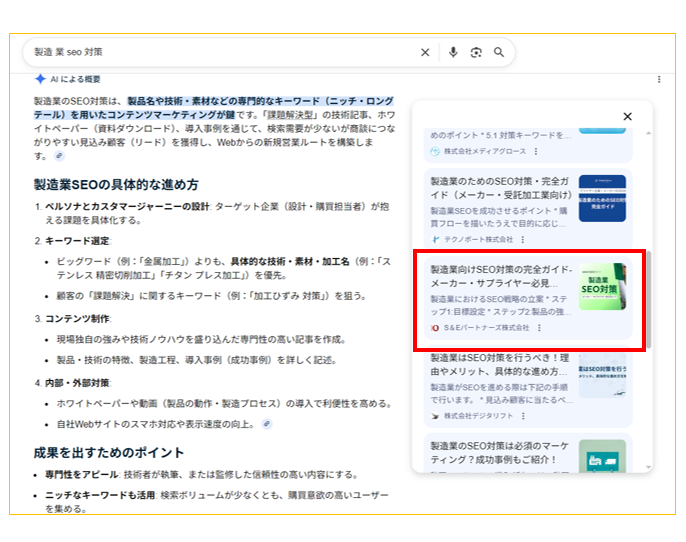This screenshot has height=542, width=686.
Task: Open 製造業のSEO対策は必須のマーケティング source card
Action: click(528, 453)
